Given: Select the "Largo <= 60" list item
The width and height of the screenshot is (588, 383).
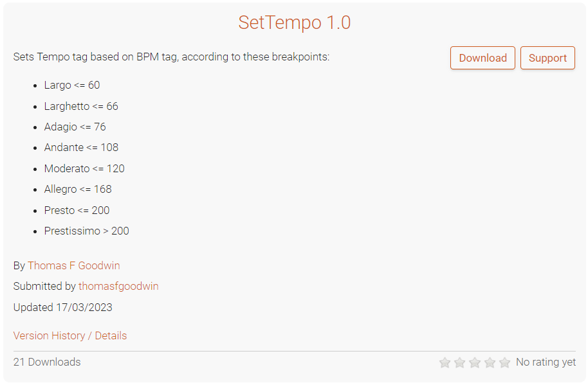Looking at the screenshot, I should tap(72, 85).
